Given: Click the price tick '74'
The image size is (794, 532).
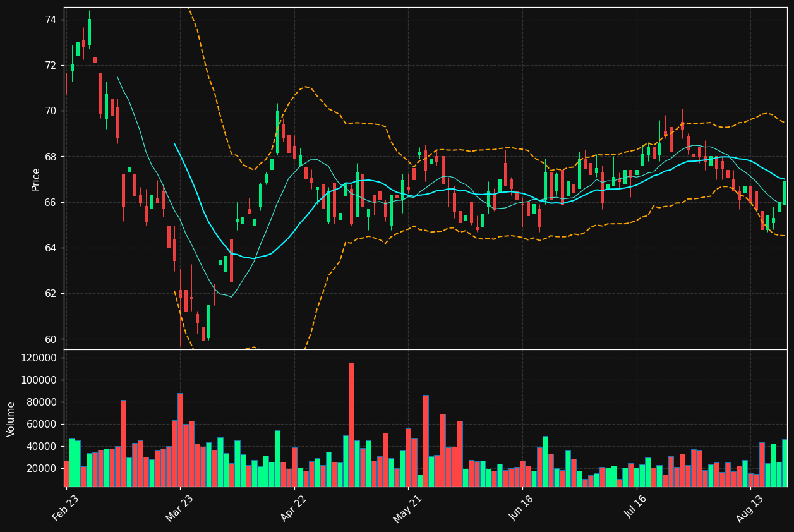Looking at the screenshot, I should point(51,20).
